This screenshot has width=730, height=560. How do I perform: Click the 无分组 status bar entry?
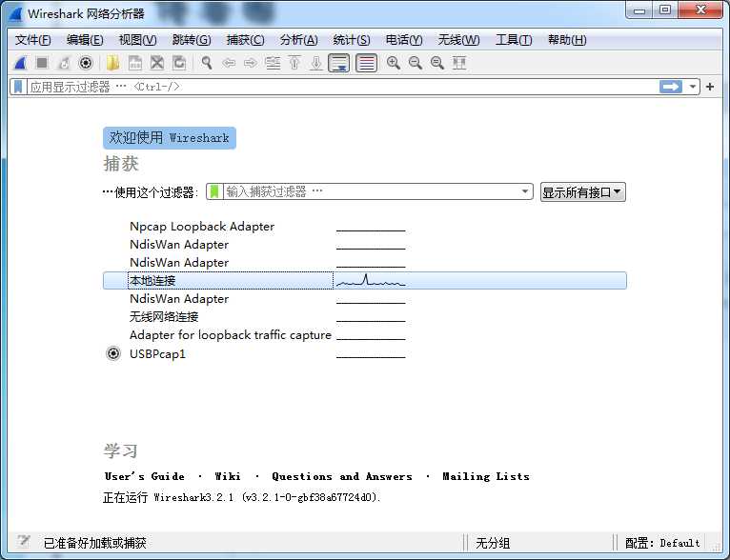click(x=493, y=543)
